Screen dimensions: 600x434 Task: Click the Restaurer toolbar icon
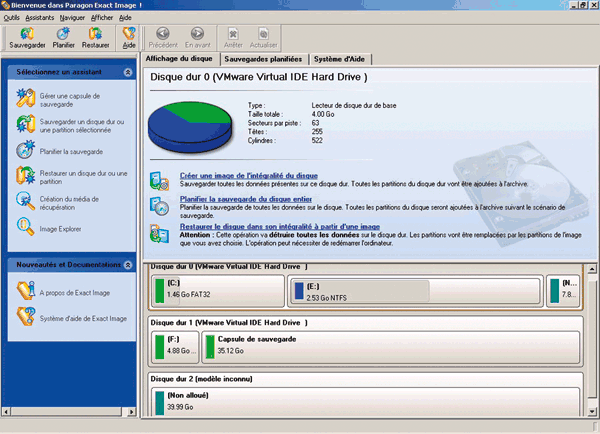point(97,38)
